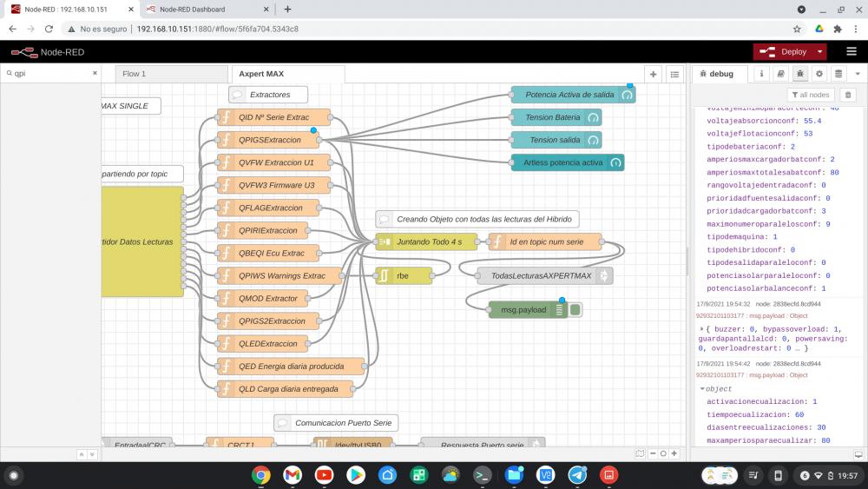Select the Id en topic num serie node

coord(545,242)
